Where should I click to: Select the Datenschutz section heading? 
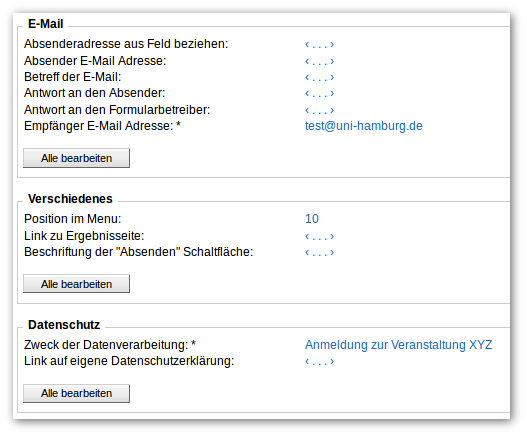[64, 325]
